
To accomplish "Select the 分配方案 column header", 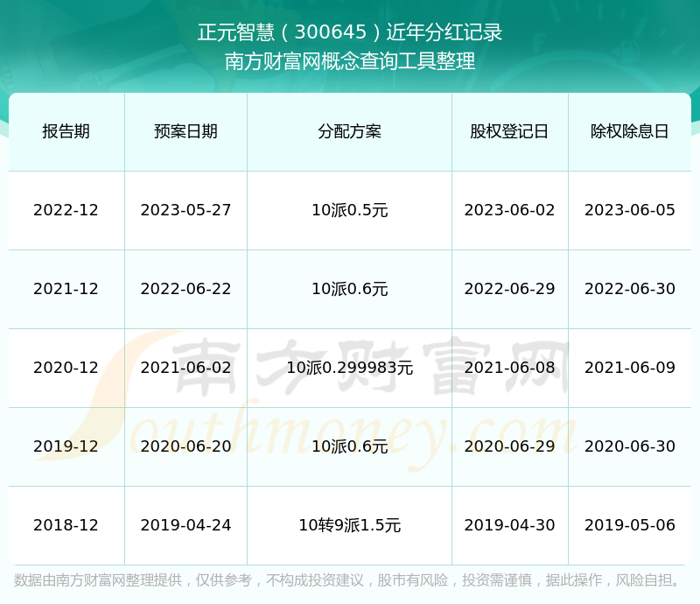I will 349,131.
